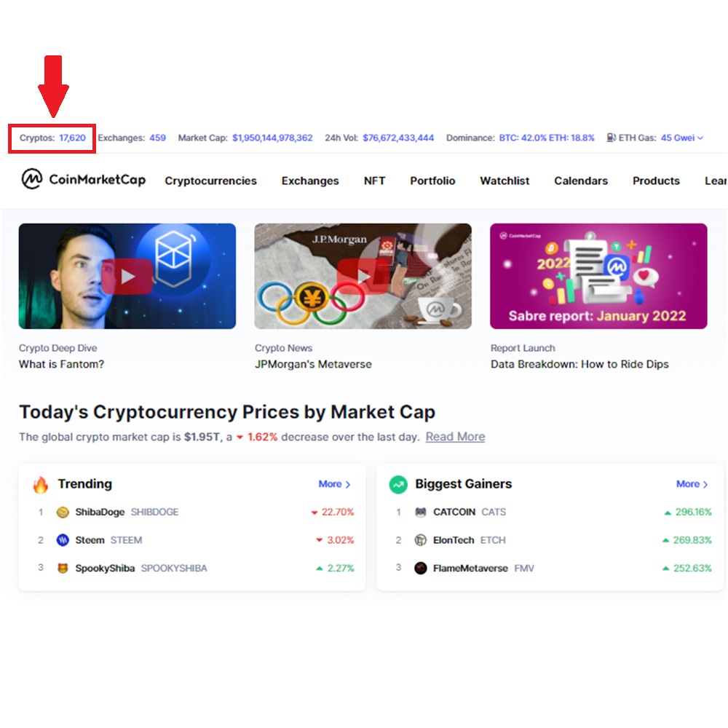Image resolution: width=728 pixels, height=728 pixels.
Task: Open the Sabre report January 2022 thumbnail
Action: tap(598, 276)
